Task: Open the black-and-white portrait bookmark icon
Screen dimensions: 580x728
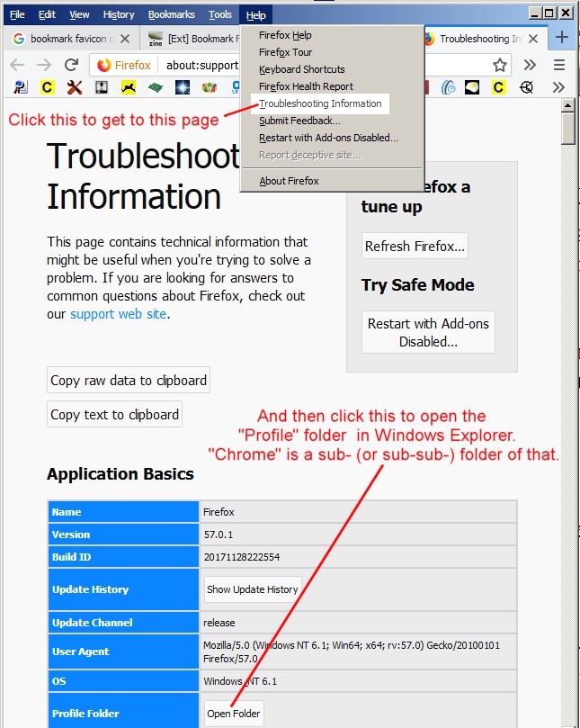Action: tap(101, 87)
